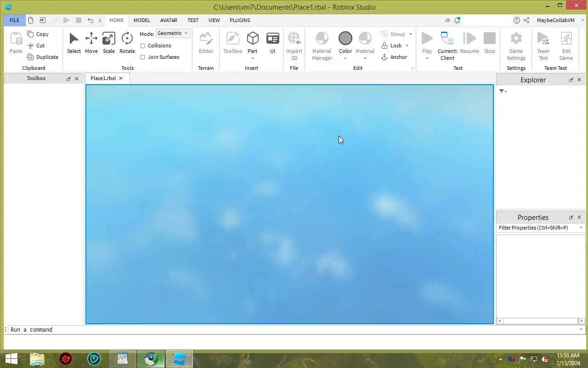Click the Open file icon in quick access bar
This screenshot has height=368, width=588.
[43, 20]
